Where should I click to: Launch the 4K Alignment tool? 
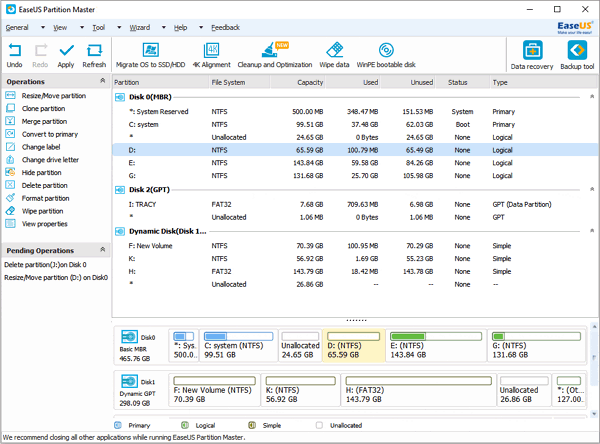point(211,55)
